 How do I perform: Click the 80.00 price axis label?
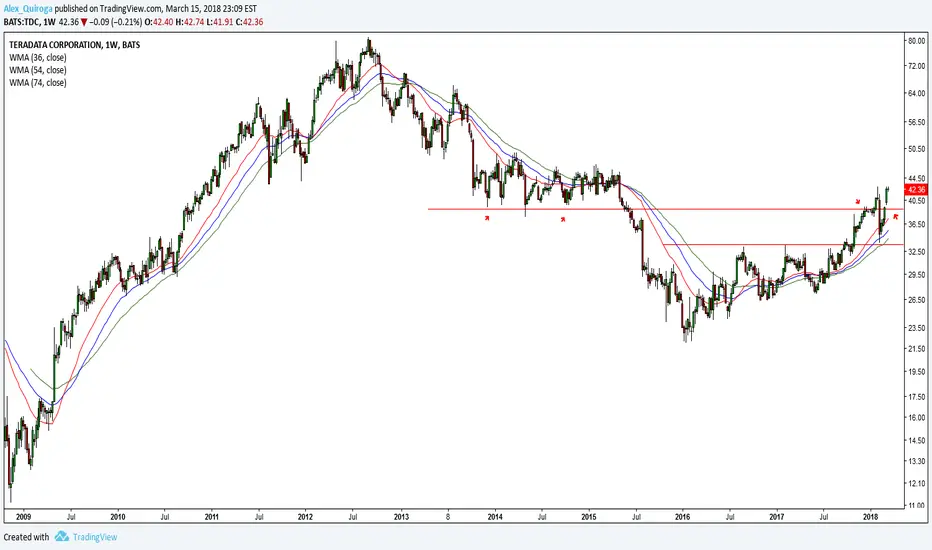[917, 41]
